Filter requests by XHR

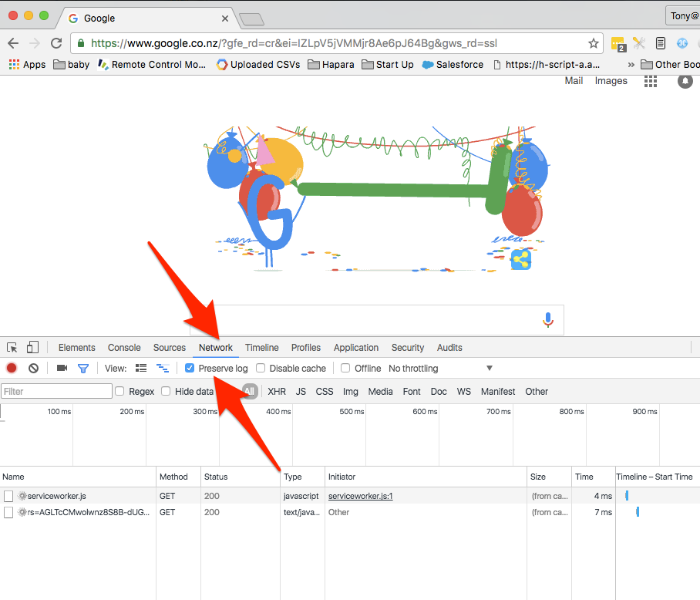pos(277,392)
